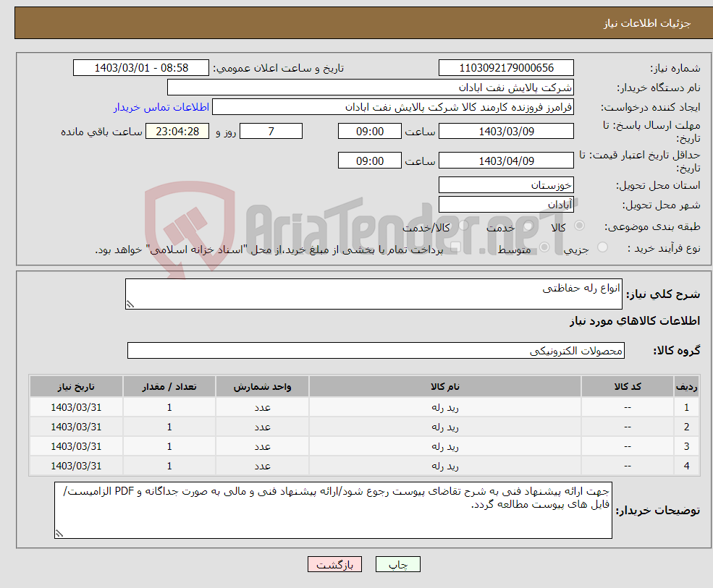Click the price validity time field 09:00

coord(370,161)
